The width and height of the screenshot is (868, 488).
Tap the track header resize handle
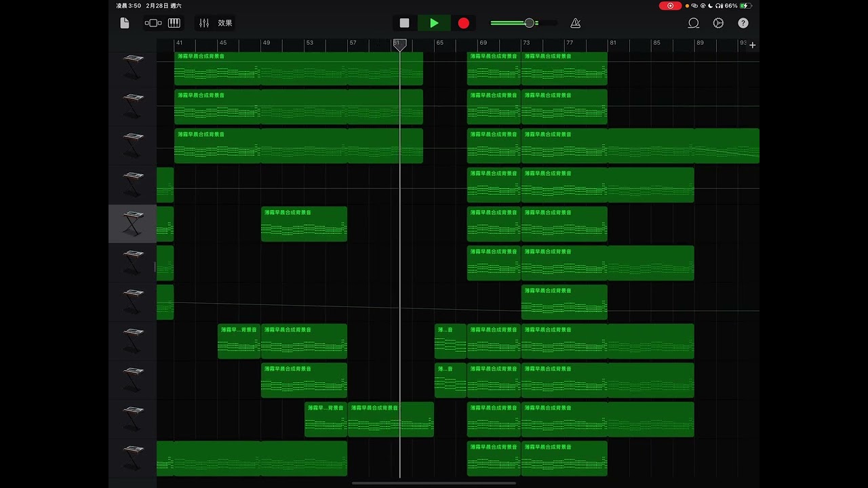(155, 267)
